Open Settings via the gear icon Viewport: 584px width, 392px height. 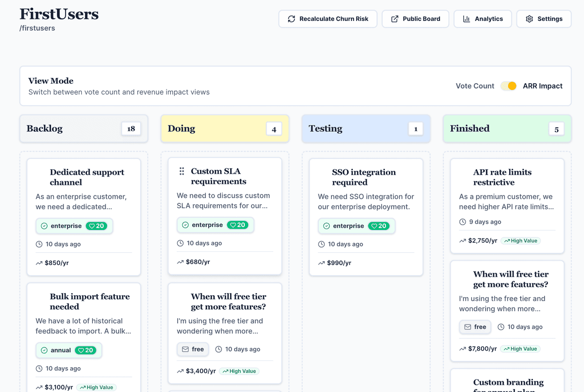[529, 18]
